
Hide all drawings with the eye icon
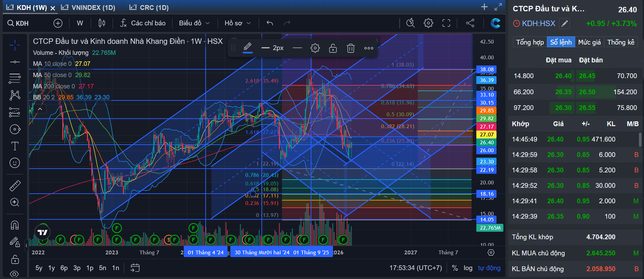pyautogui.click(x=15, y=274)
